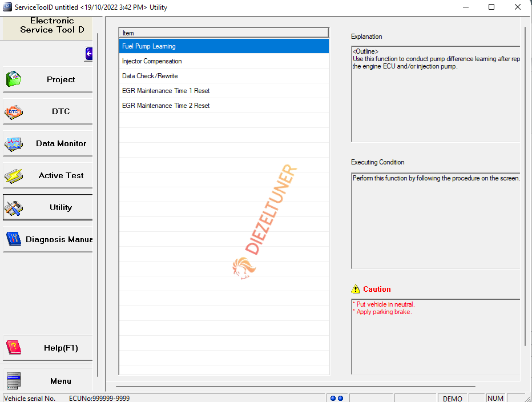Click the ServiceToolD title bar app icon
Image resolution: width=532 pixels, height=402 pixels.
coord(7,7)
